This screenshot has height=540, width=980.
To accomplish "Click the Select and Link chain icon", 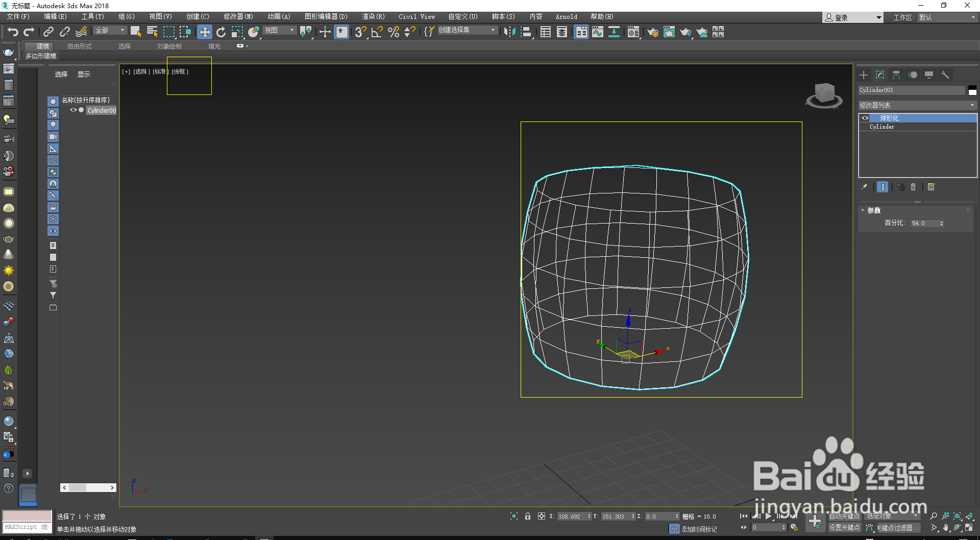I will pos(48,32).
